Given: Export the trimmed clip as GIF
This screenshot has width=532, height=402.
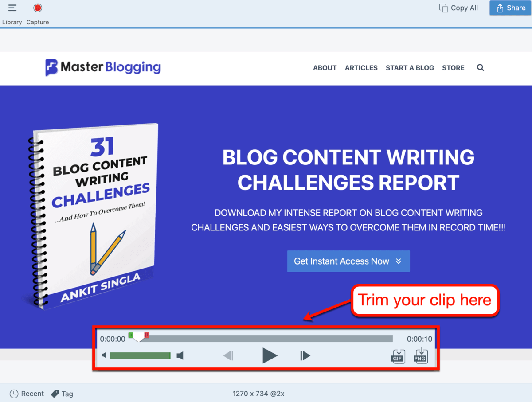Looking at the screenshot, I should click(398, 355).
